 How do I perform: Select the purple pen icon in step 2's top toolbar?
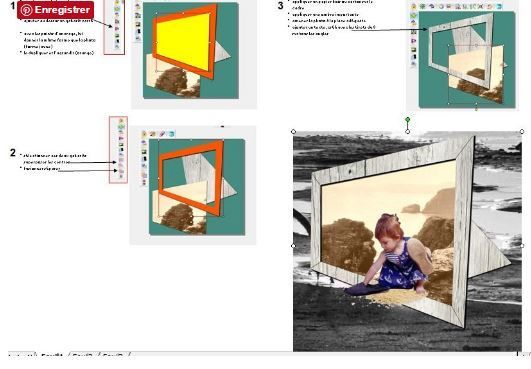click(x=162, y=134)
